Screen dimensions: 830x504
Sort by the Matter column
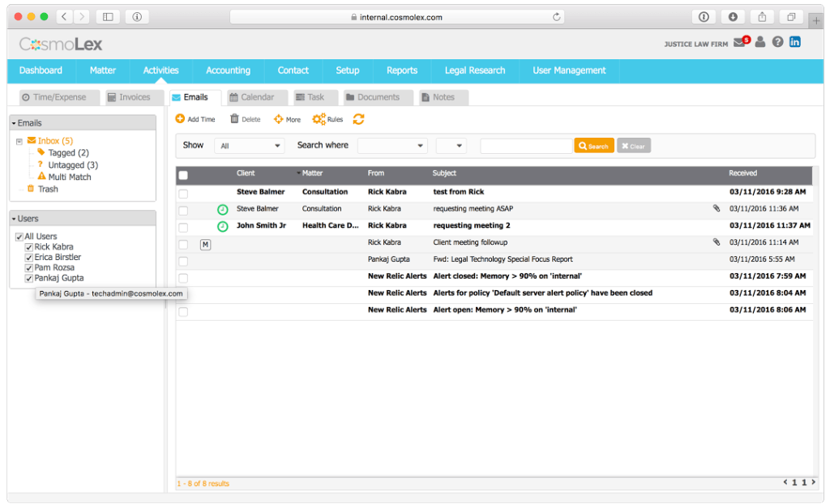(312, 173)
